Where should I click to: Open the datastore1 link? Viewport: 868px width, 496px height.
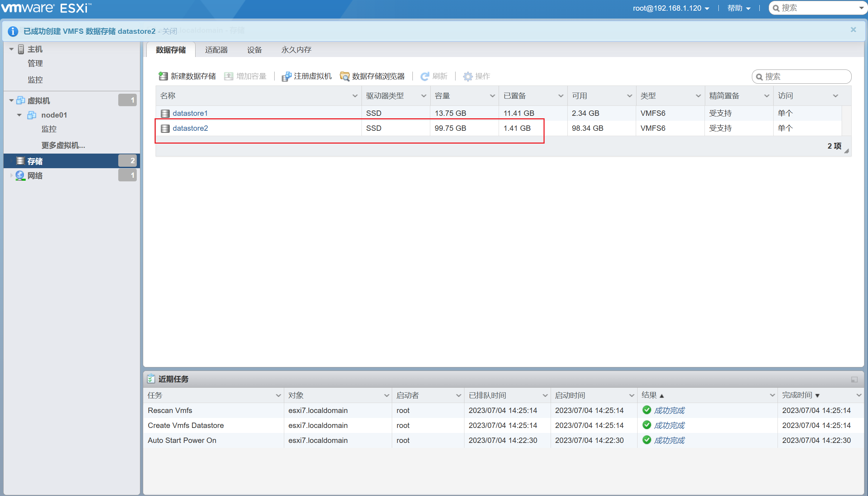pos(190,113)
